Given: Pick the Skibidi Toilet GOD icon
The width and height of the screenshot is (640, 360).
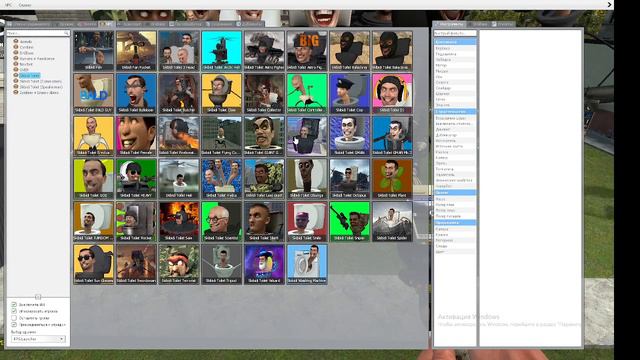Looking at the screenshot, I should pos(94,179).
